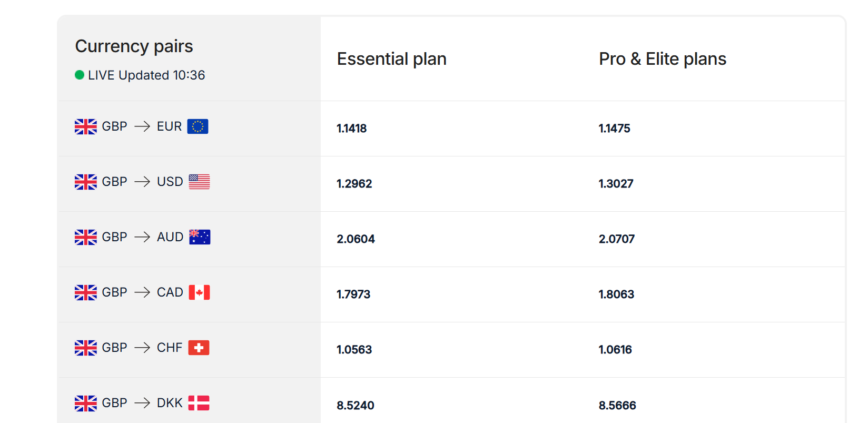Click the Pro & Elite rate 8.5666 for DKK
The height and width of the screenshot is (423, 868).
pos(617,406)
